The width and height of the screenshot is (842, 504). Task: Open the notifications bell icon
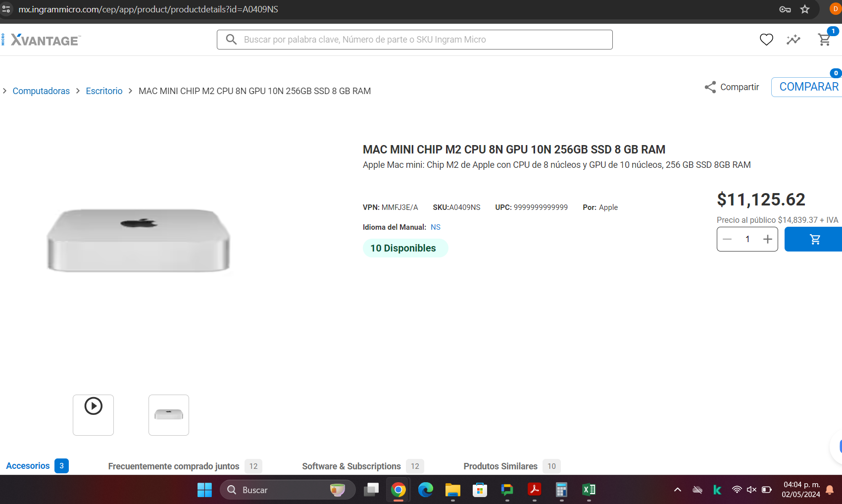point(830,490)
